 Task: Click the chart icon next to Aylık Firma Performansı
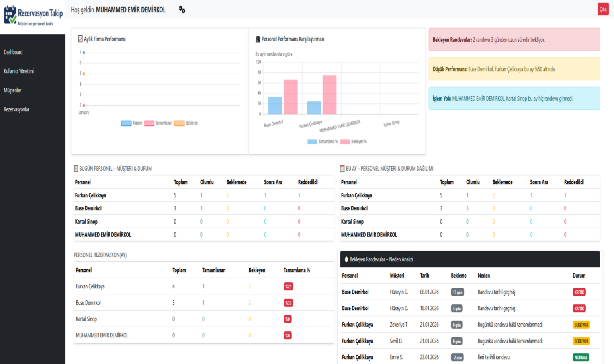(x=80, y=39)
